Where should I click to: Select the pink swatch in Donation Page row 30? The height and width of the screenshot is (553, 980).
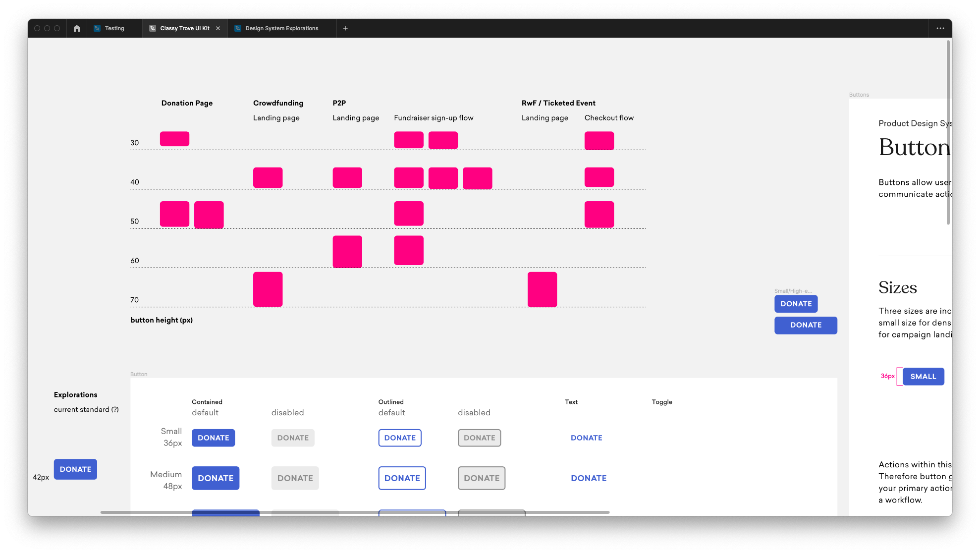tap(174, 139)
